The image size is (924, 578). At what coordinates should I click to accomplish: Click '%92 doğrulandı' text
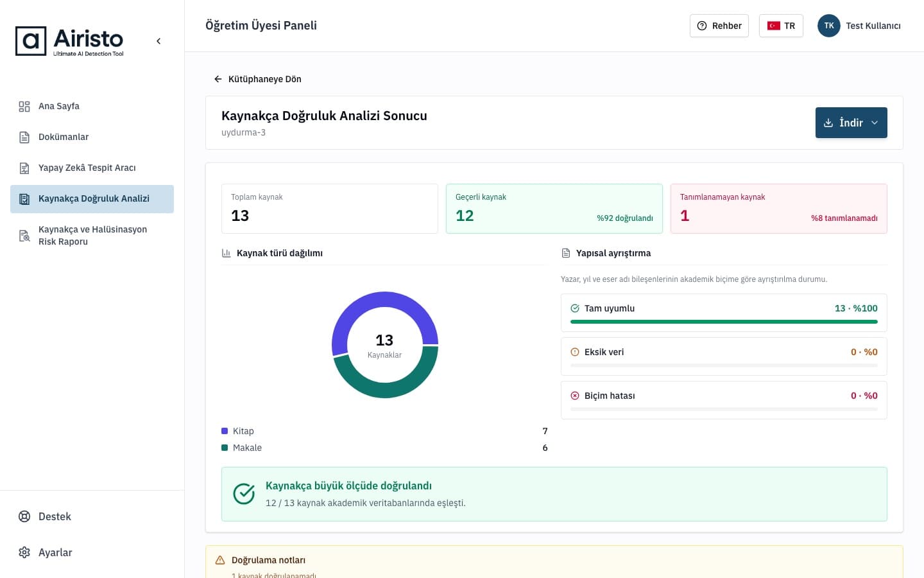coord(625,218)
